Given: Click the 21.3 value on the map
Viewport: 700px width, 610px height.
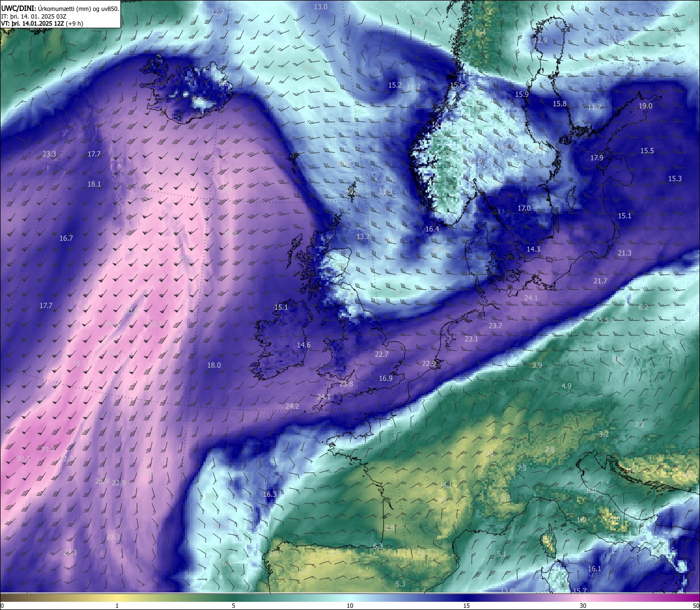Looking at the screenshot, I should pos(625,253).
